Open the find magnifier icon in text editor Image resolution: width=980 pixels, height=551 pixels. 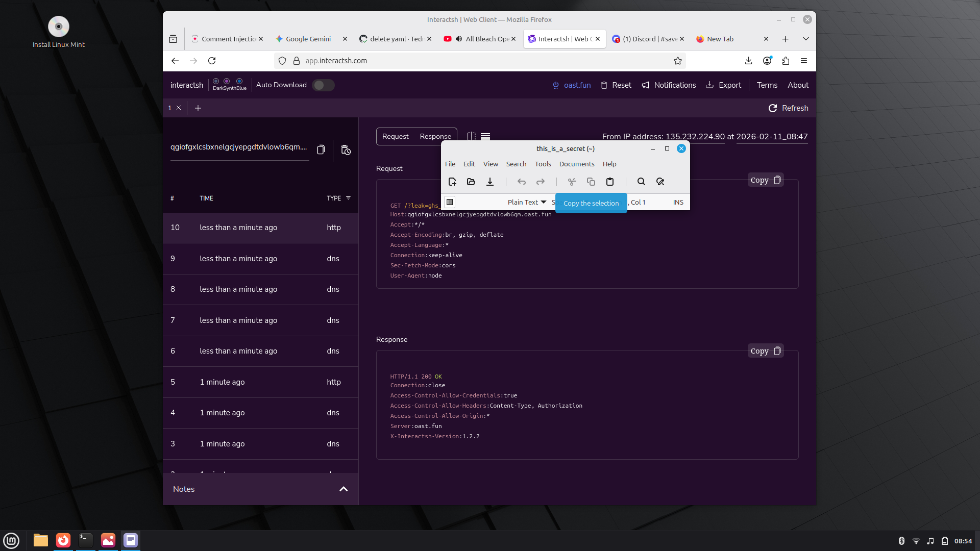(641, 182)
